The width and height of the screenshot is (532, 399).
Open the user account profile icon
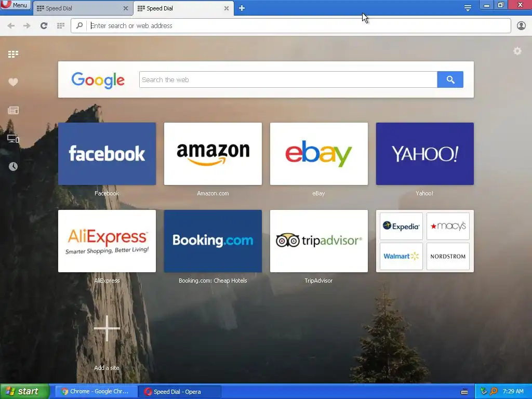[x=521, y=26]
